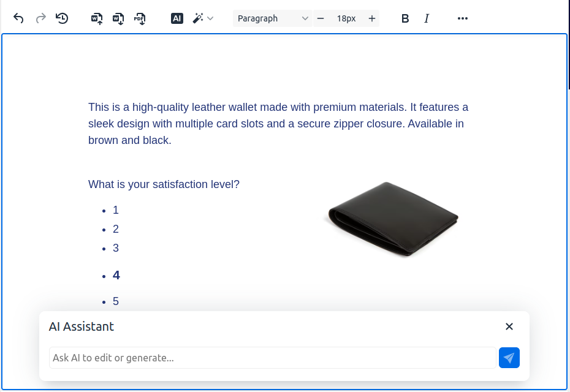Click the Redo icon
570x392 pixels.
[x=40, y=18]
